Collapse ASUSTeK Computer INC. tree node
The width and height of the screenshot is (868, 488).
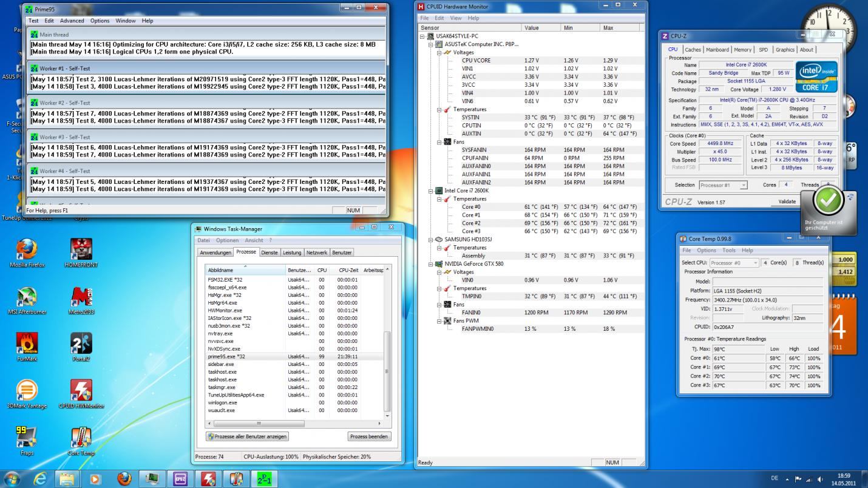(432, 44)
